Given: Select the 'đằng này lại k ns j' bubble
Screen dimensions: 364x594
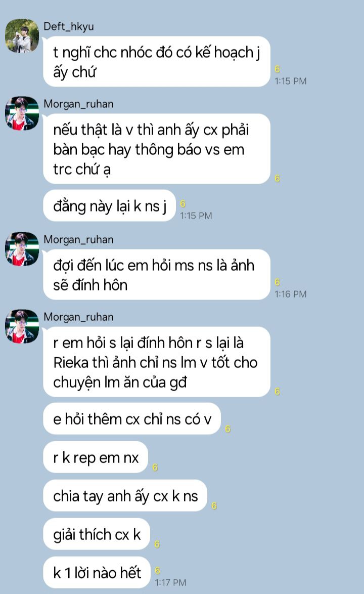Looking at the screenshot, I should pyautogui.click(x=110, y=206).
